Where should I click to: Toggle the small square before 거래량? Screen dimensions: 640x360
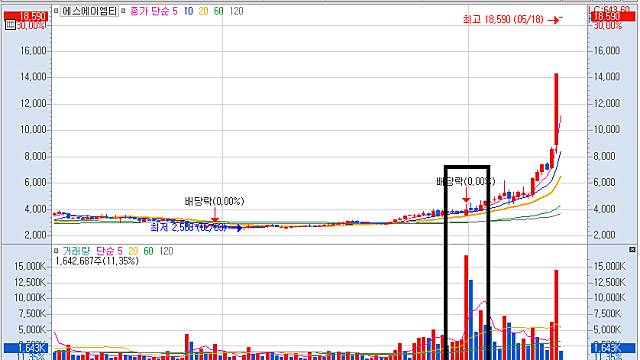(x=56, y=251)
